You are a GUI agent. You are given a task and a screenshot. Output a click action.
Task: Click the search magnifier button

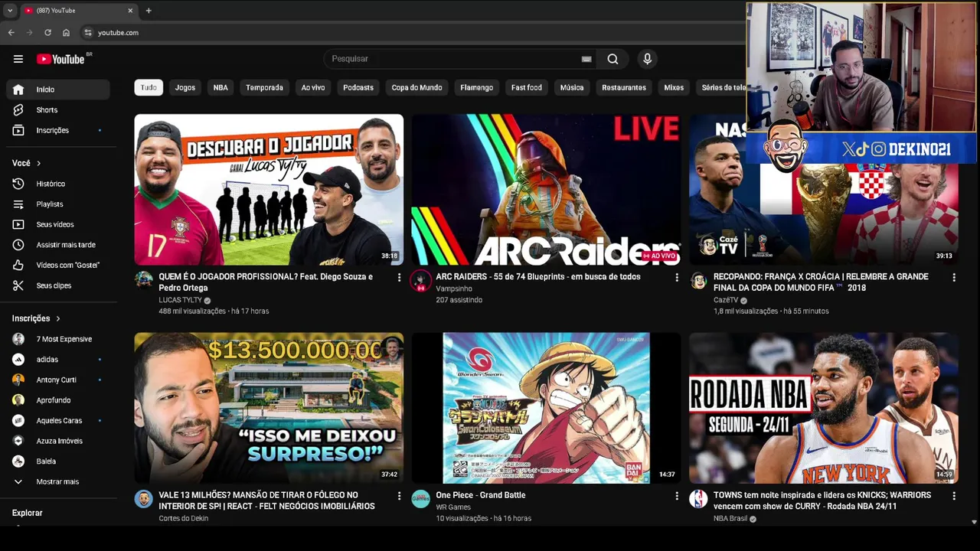[x=612, y=59]
